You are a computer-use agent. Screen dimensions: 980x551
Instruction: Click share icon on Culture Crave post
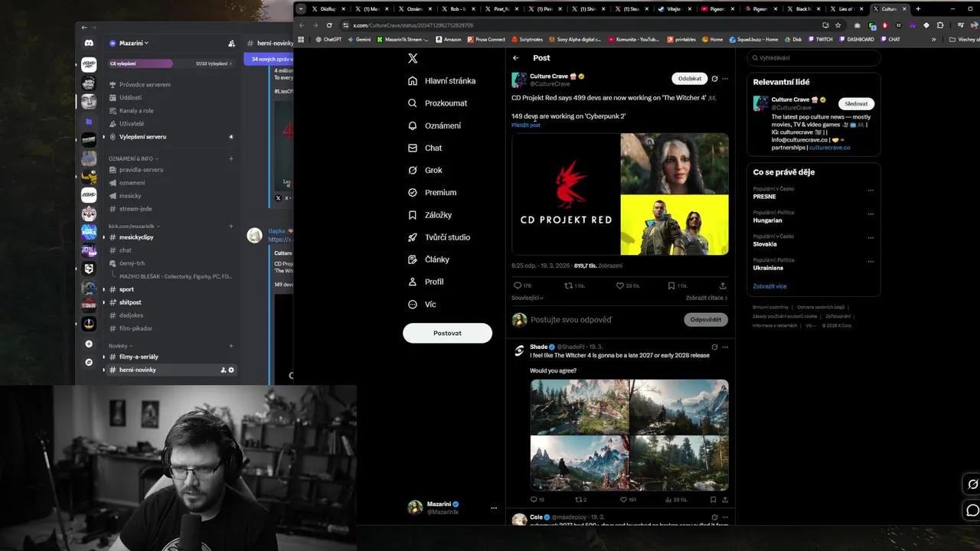tap(723, 285)
